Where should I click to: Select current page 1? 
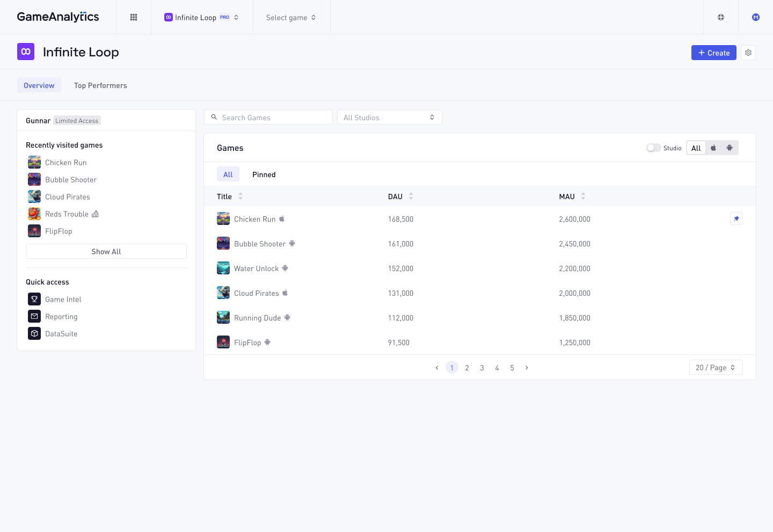point(452,368)
